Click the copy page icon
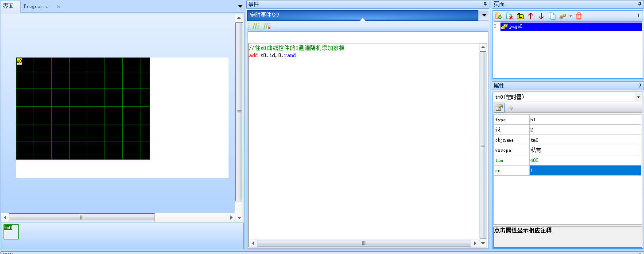This screenshot has height=254, width=644. pos(552,16)
